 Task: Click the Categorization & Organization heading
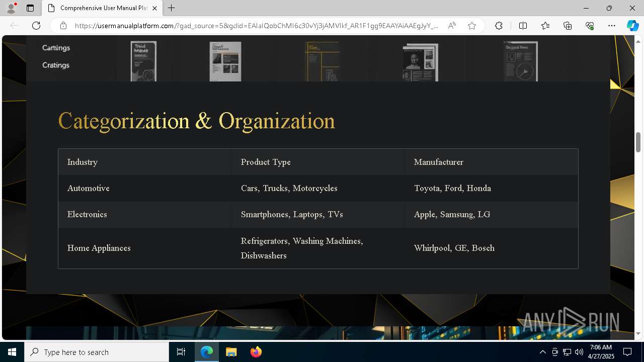coord(197,121)
